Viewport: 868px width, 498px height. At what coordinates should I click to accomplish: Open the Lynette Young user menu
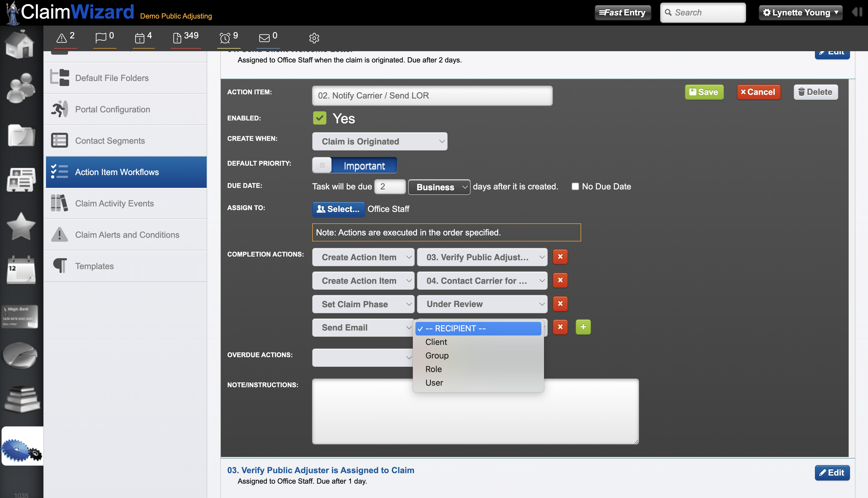pos(800,13)
